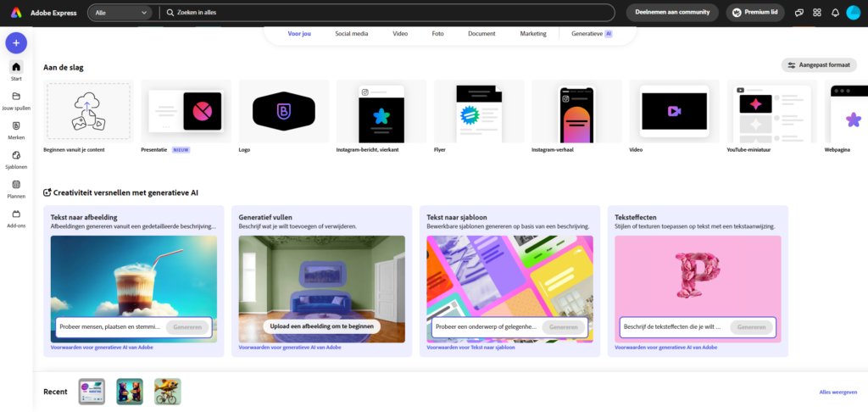This screenshot has width=868, height=412.
Task: Open the notifications bell
Action: [x=835, y=13]
